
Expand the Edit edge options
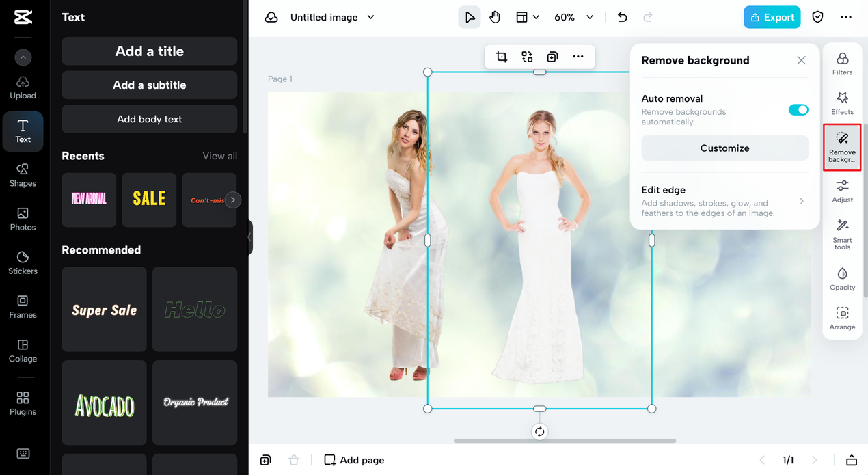pyautogui.click(x=724, y=201)
